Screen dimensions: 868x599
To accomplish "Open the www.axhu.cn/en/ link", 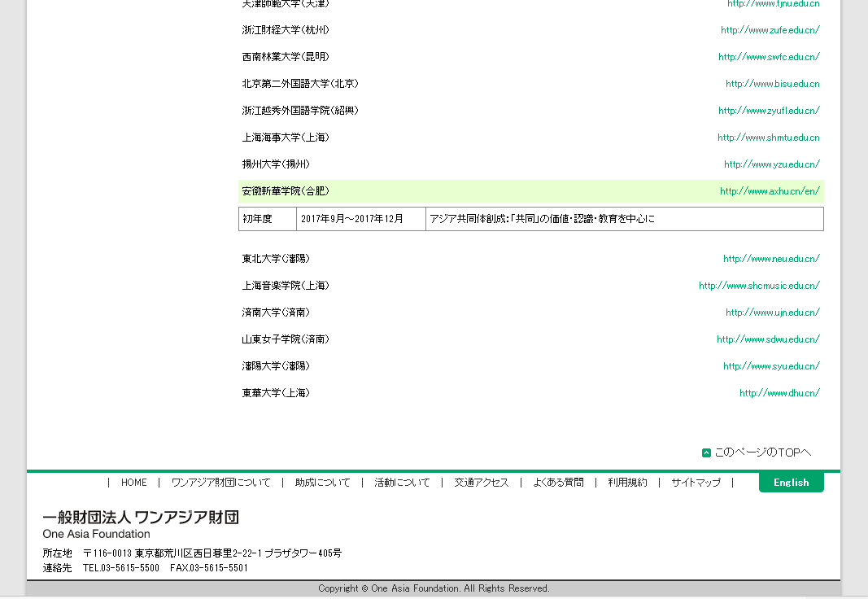I will click(x=770, y=192).
